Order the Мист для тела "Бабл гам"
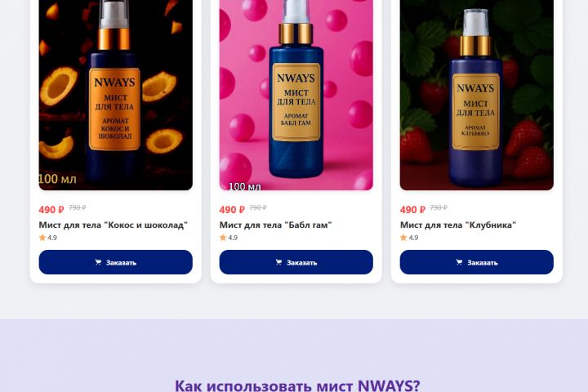 pyautogui.click(x=296, y=262)
